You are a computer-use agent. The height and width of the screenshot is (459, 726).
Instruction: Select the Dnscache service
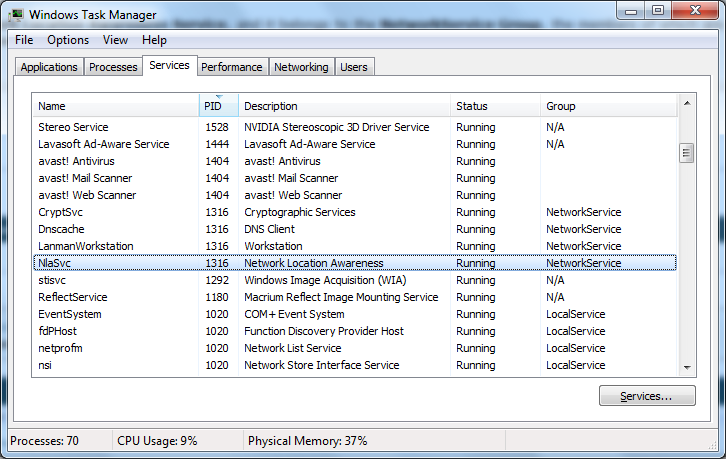[x=61, y=229]
